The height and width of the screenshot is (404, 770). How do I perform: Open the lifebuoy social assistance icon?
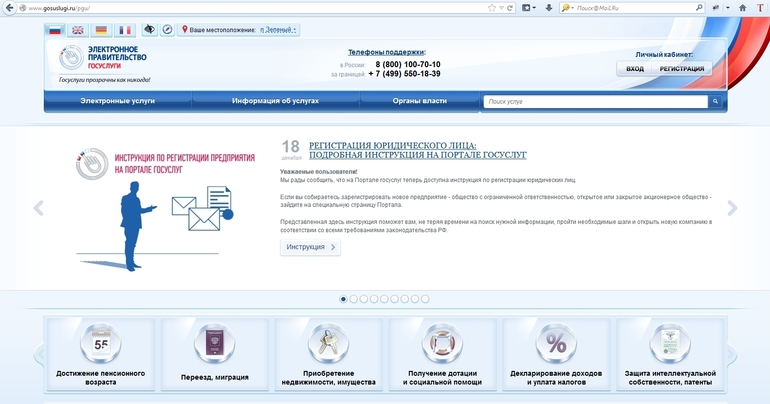[442, 343]
